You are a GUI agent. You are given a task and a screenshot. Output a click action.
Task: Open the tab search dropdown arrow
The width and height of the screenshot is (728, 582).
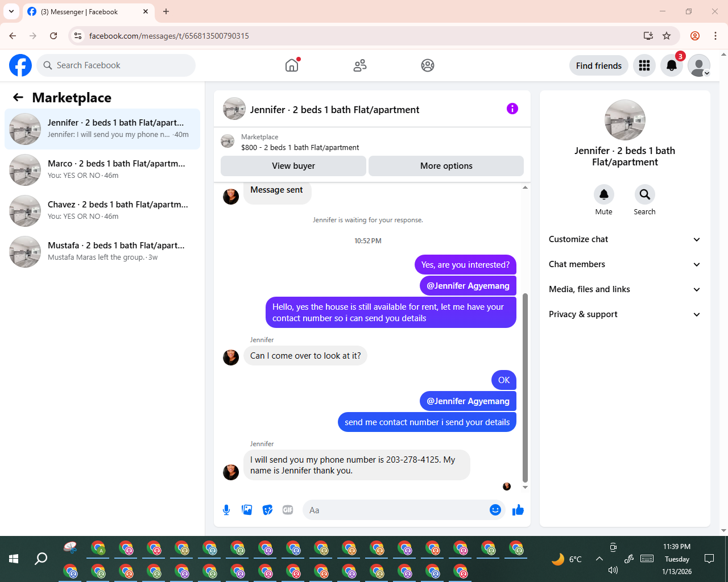(x=11, y=11)
